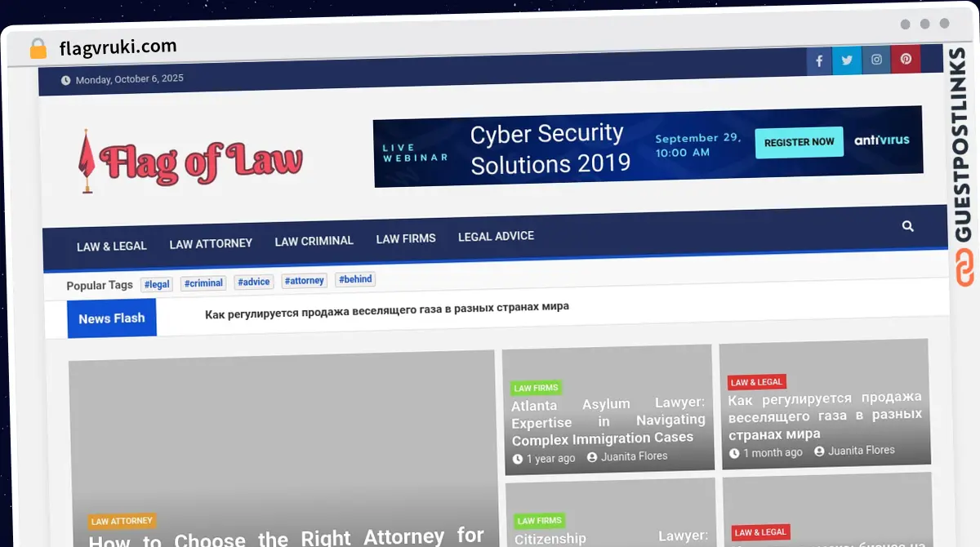The image size is (980, 547).
Task: Select the #behind popular tag
Action: point(355,279)
